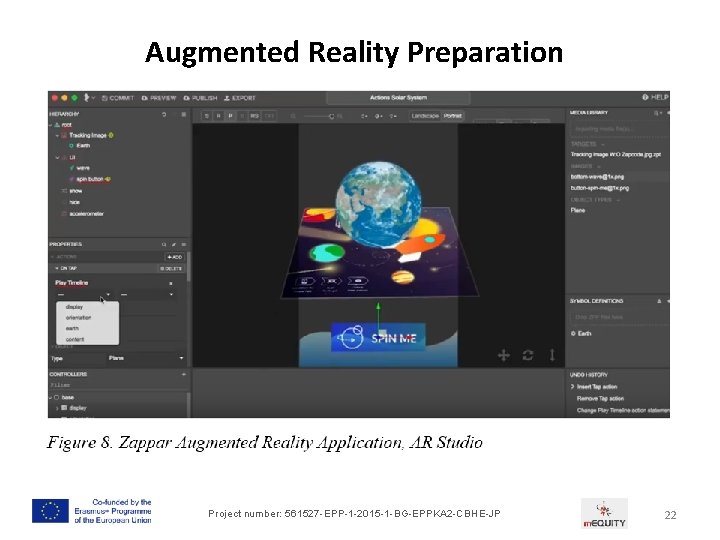Remove the Play Timeline action with the X
The width and height of the screenshot is (720, 540).
coord(171,283)
